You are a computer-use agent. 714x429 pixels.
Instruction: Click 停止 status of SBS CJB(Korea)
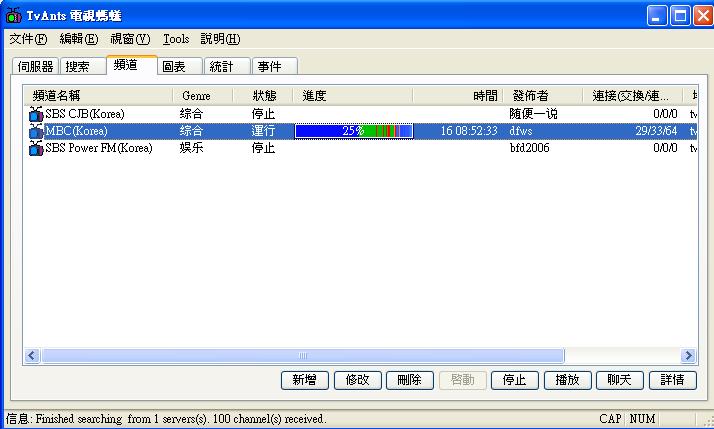click(x=263, y=113)
